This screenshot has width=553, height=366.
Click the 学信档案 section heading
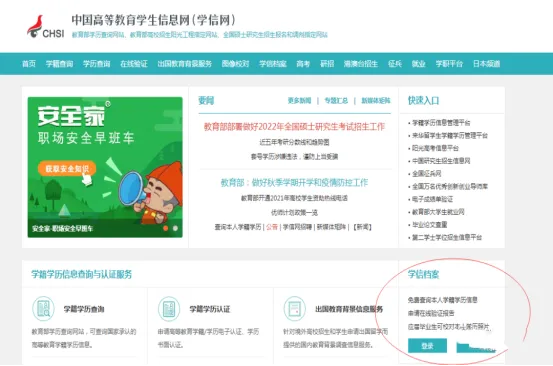(423, 274)
